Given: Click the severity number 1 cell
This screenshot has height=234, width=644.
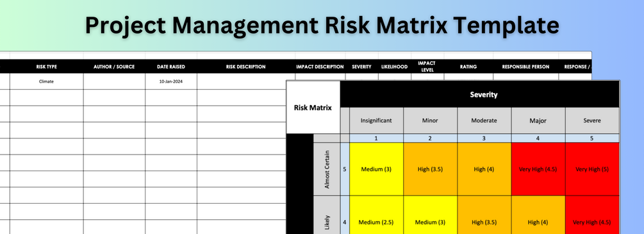Looking at the screenshot, I should [x=376, y=138].
